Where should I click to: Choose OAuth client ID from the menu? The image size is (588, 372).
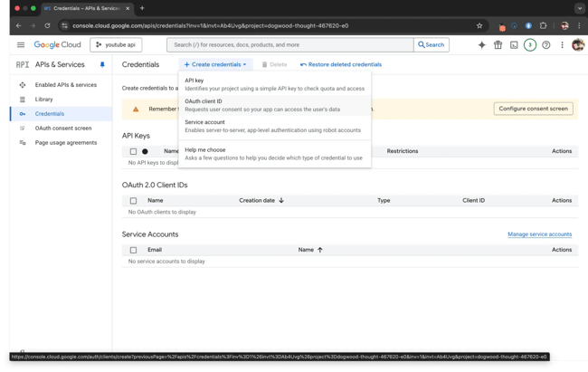pos(204,101)
